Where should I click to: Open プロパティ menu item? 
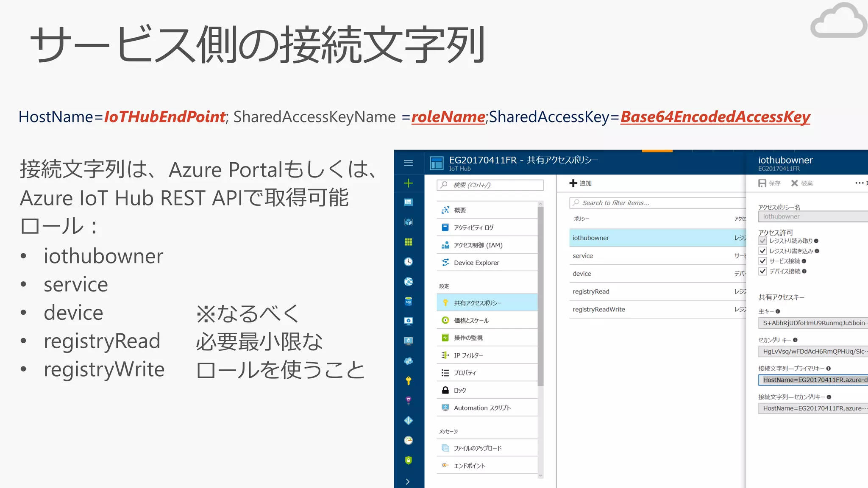pyautogui.click(x=487, y=373)
